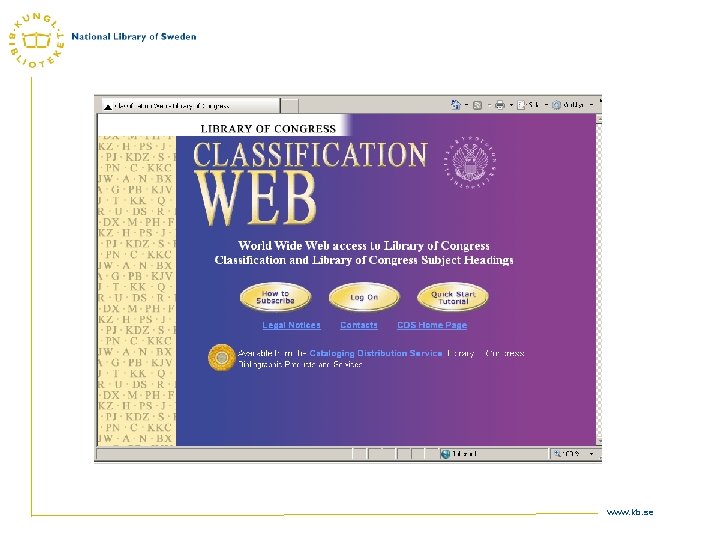Open the Legal Notices link
720x540 pixels.
292,325
